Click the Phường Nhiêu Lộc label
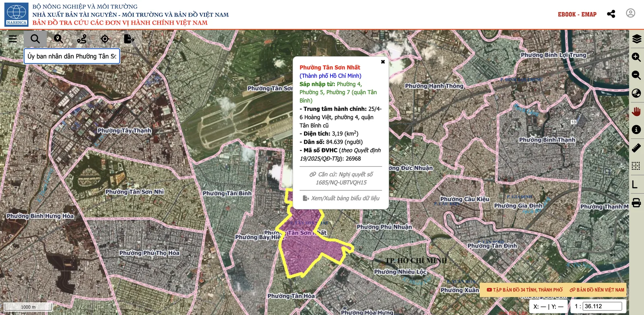The height and width of the screenshot is (315, 644). (x=400, y=272)
